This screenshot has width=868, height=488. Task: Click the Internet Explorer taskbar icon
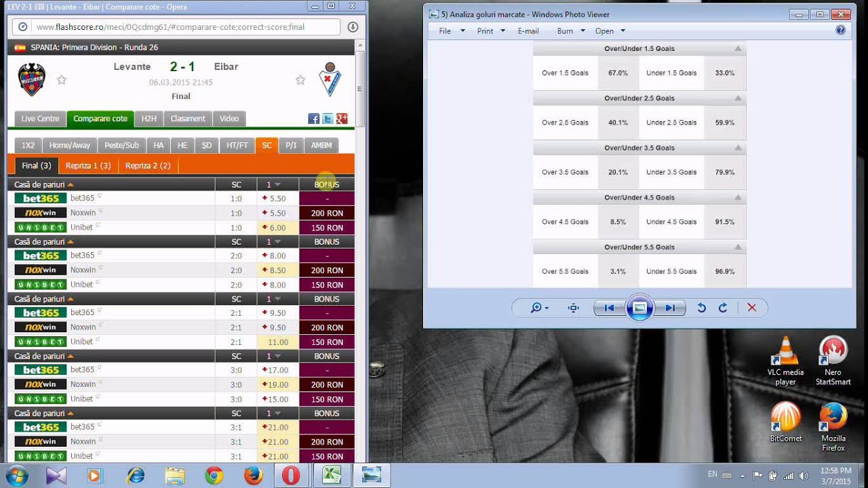136,476
